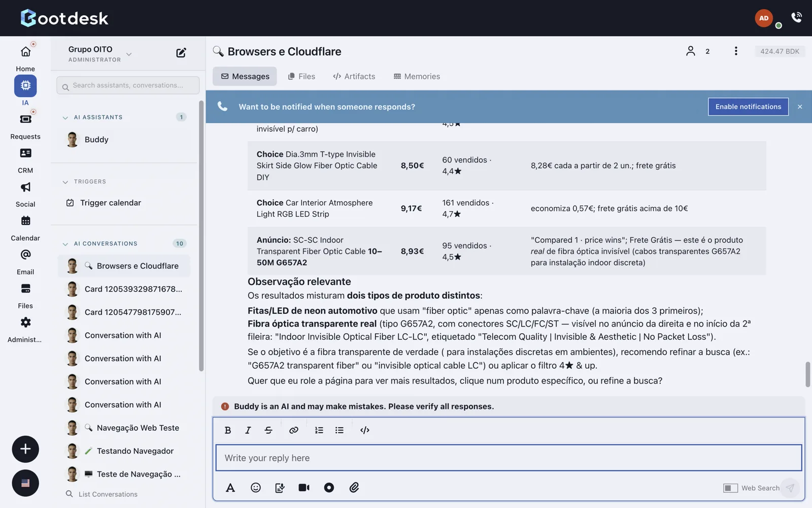Dismiss the notification banner
The height and width of the screenshot is (508, 812).
[800, 107]
